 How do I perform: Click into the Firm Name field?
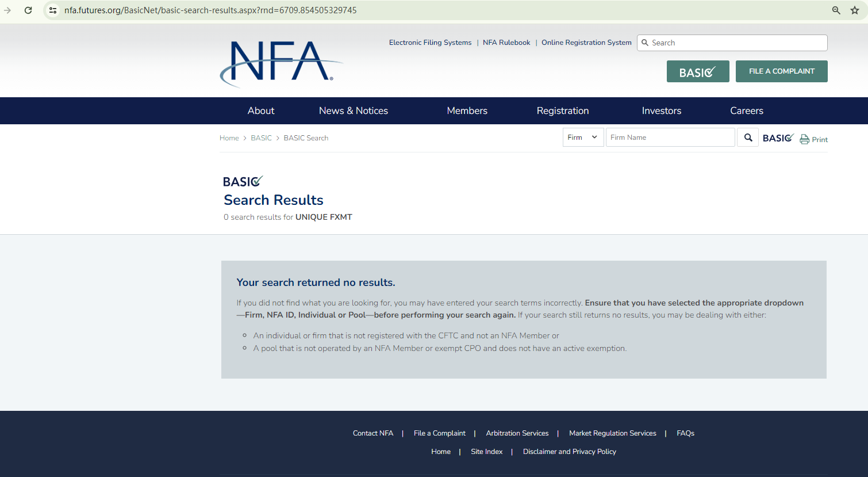(670, 138)
